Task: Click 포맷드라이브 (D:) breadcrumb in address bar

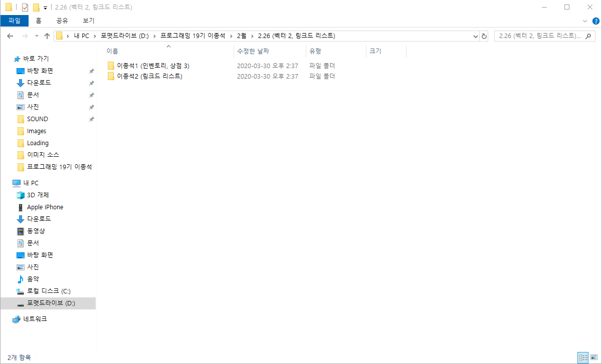Action: [x=124, y=36]
